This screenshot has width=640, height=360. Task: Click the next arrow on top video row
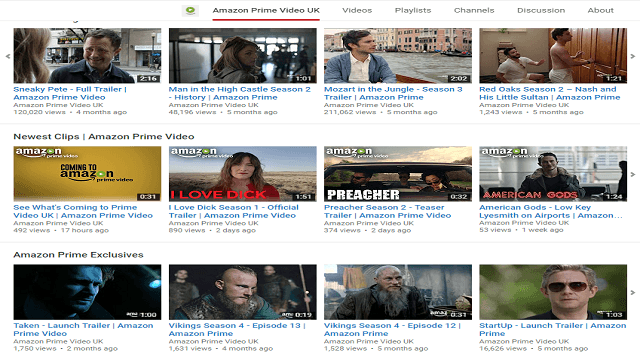tap(633, 56)
